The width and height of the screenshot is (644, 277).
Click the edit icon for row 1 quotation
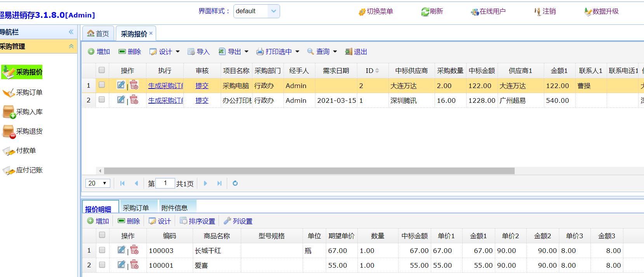pyautogui.click(x=121, y=85)
